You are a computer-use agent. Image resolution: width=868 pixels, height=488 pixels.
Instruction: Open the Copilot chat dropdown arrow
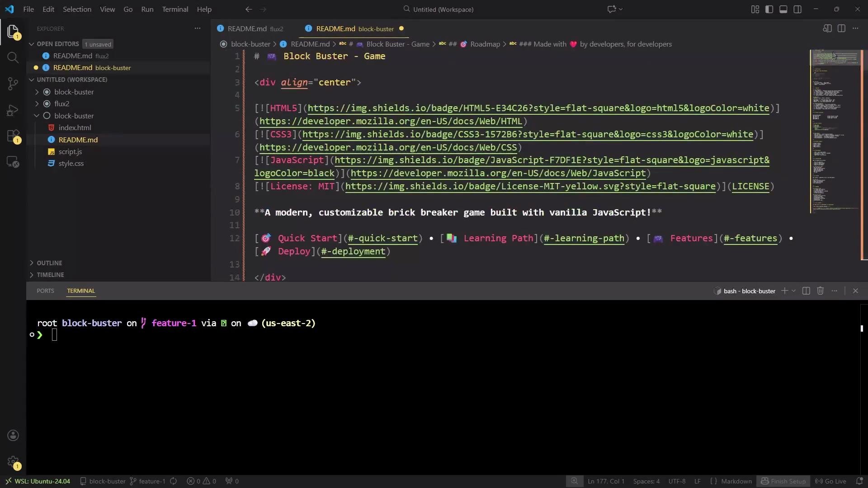pyautogui.click(x=621, y=9)
